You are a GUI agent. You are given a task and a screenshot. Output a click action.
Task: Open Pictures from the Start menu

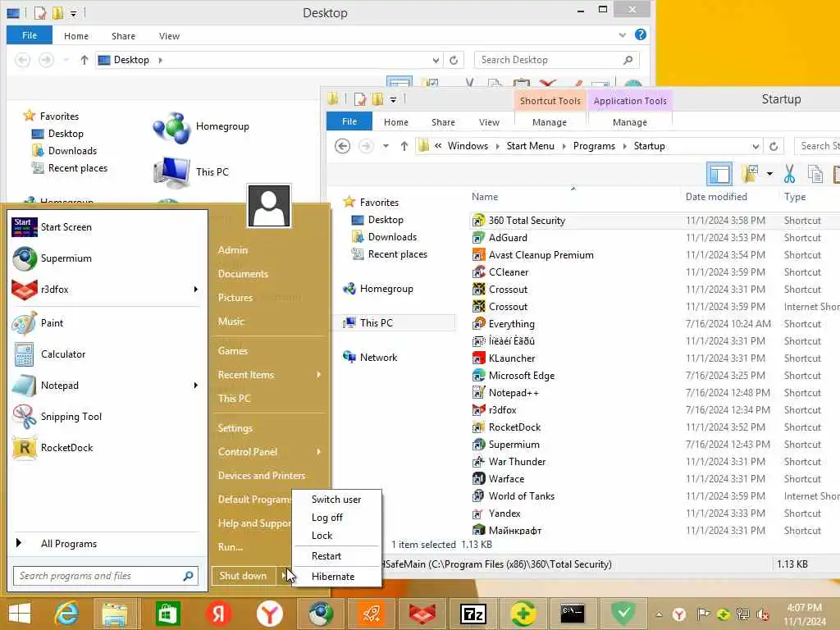pyautogui.click(x=235, y=297)
